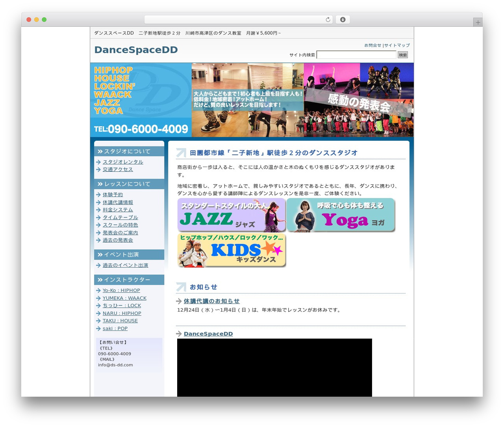Image resolution: width=504 pixels, height=427 pixels.
Task: Open instructor TAKU : HOUSE link
Action: [x=120, y=321]
